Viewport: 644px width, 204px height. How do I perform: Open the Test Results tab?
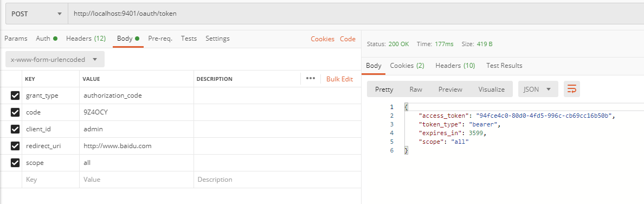pos(504,66)
